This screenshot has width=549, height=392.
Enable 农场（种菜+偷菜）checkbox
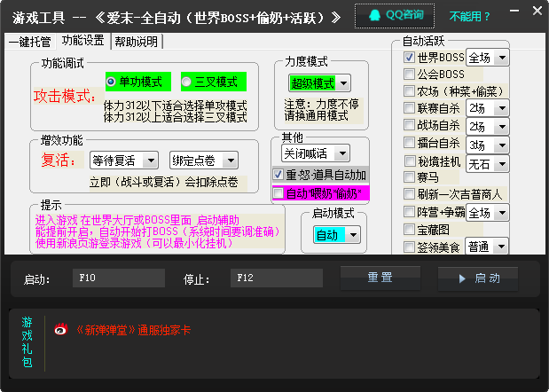pyautogui.click(x=409, y=91)
